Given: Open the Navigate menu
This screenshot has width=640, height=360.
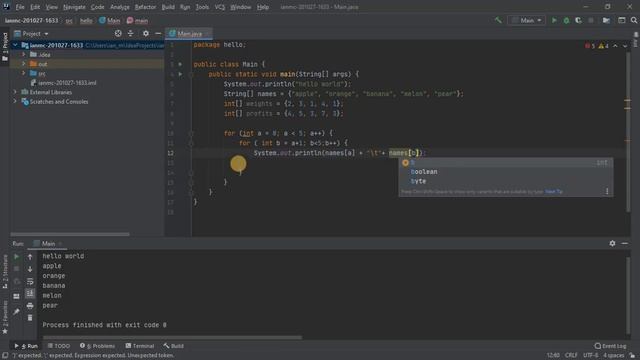Looking at the screenshot, I should tap(74, 7).
